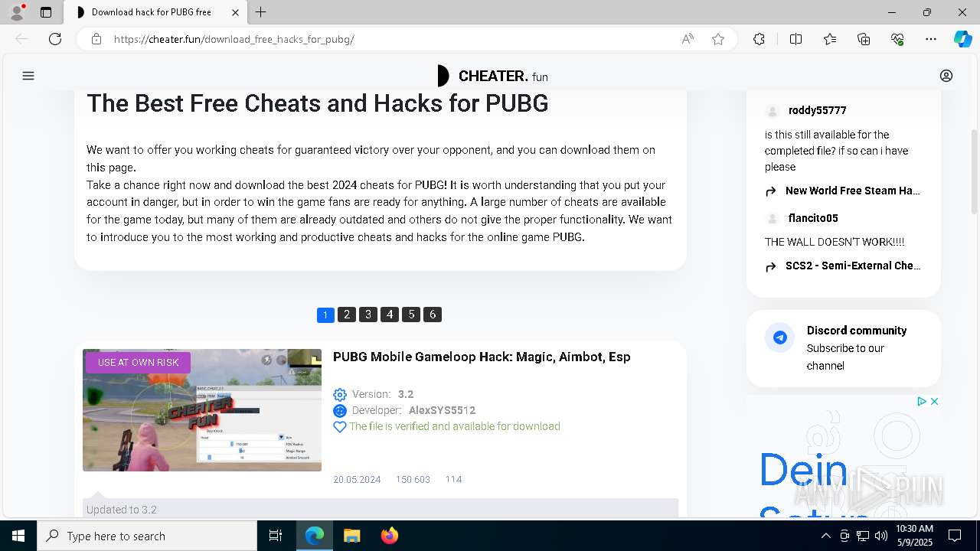
Task: Close the sidebar advertisement
Action: point(934,401)
